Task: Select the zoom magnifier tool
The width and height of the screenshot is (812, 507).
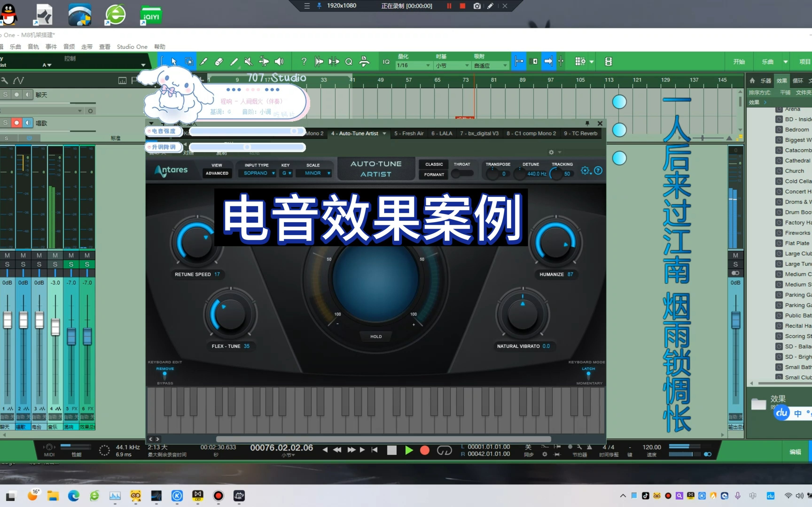Action: [349, 61]
